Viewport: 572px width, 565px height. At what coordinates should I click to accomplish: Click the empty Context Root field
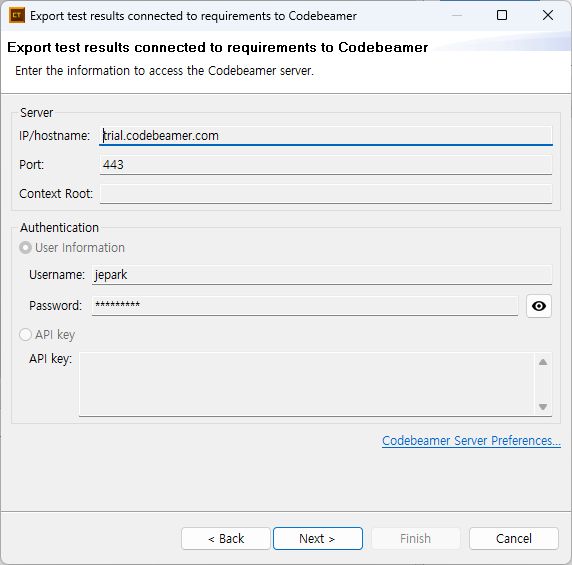click(326, 194)
